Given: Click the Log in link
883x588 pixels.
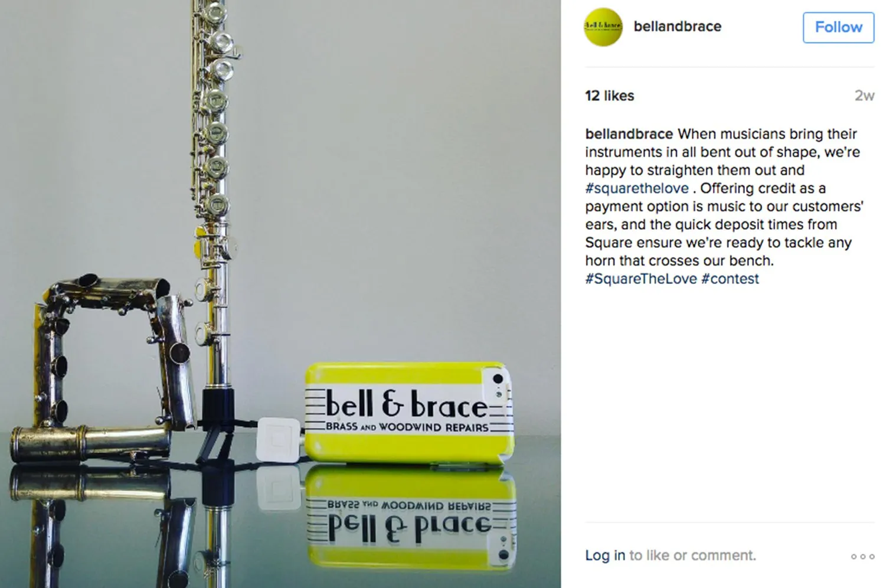Looking at the screenshot, I should [604, 556].
